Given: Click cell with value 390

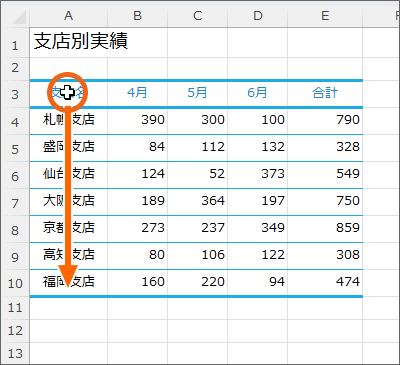Looking at the screenshot, I should (137, 121).
